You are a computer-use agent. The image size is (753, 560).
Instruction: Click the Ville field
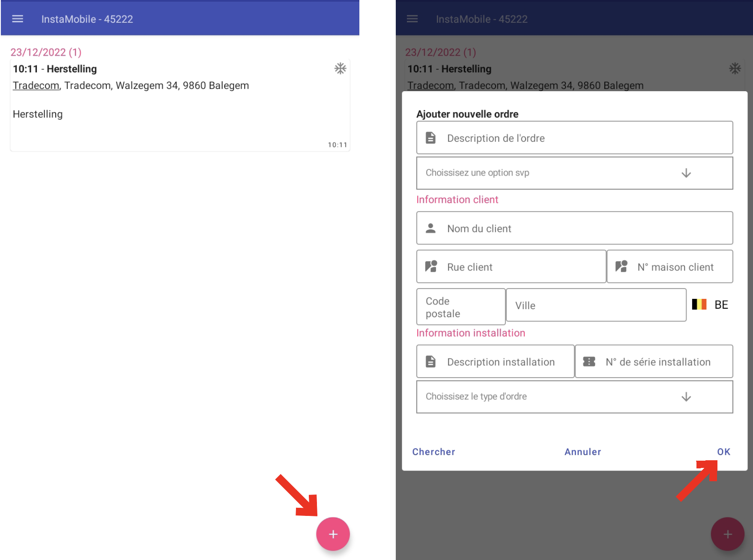tap(596, 305)
